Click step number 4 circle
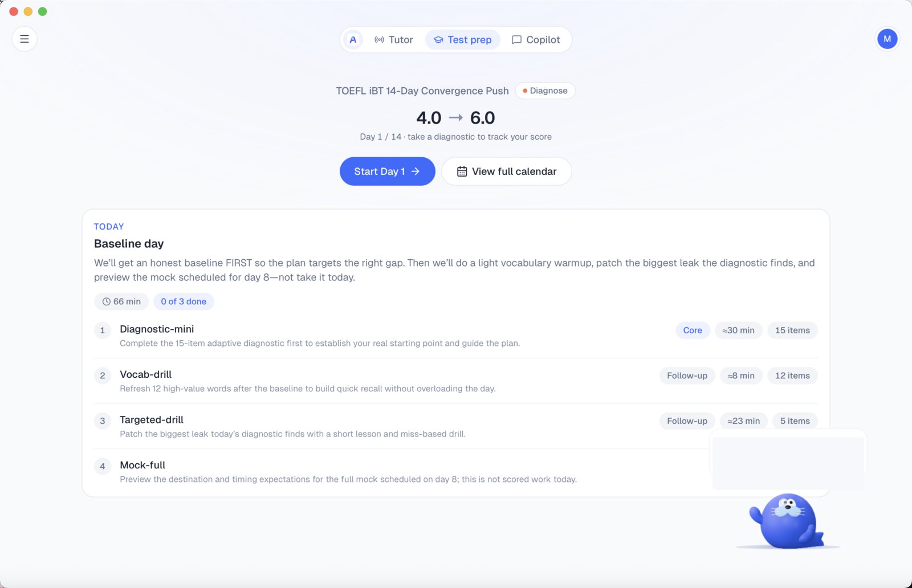This screenshot has height=588, width=912. coord(103,466)
